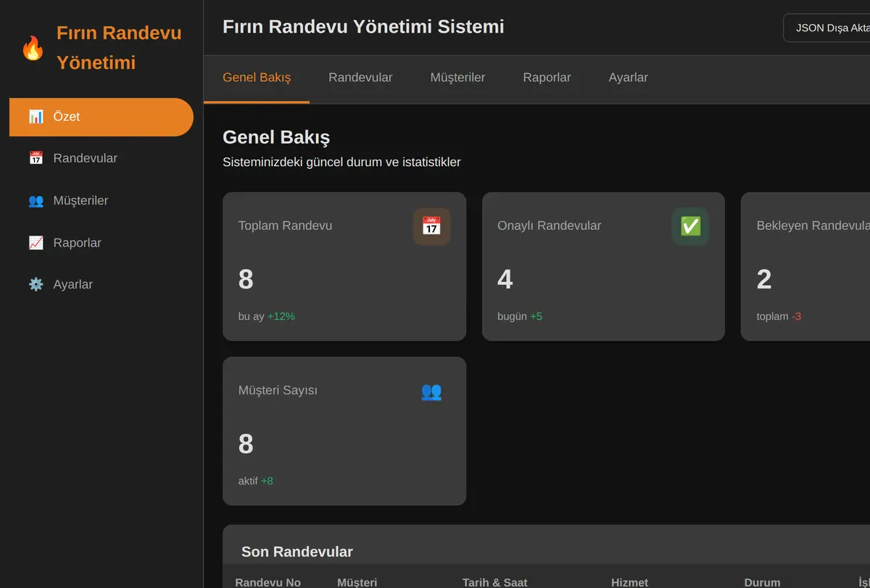Click the Müşteri column header
The image size is (870, 588).
[x=357, y=582]
